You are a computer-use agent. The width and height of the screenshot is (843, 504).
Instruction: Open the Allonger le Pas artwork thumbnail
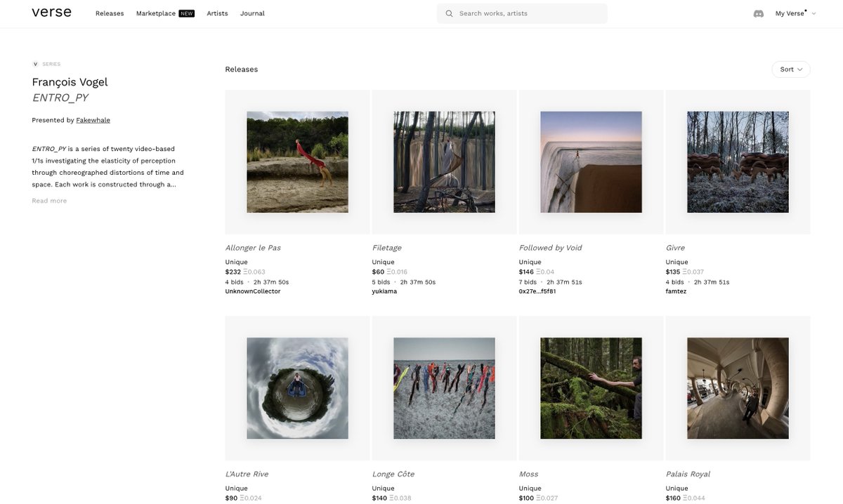tap(297, 162)
